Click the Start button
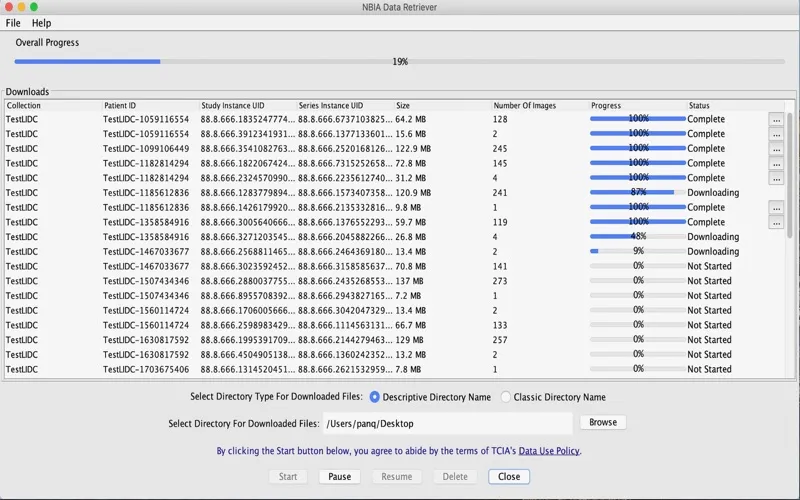The image size is (800, 500). pos(288,477)
